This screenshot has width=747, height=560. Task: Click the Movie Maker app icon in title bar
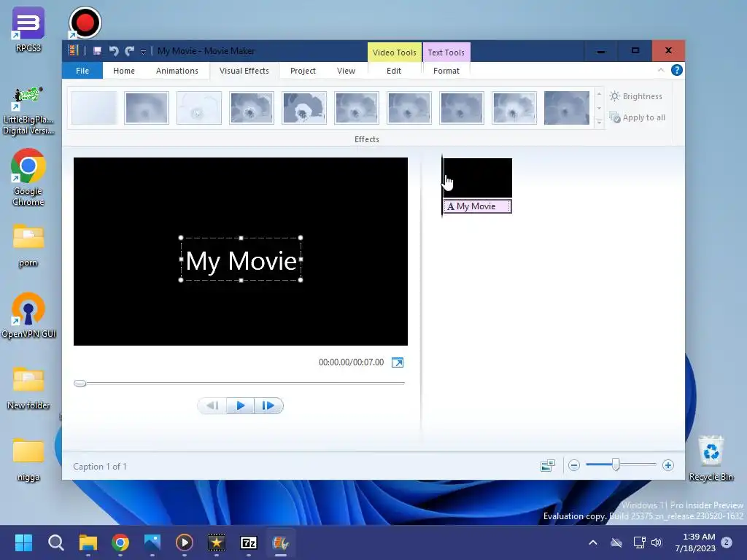(74, 50)
